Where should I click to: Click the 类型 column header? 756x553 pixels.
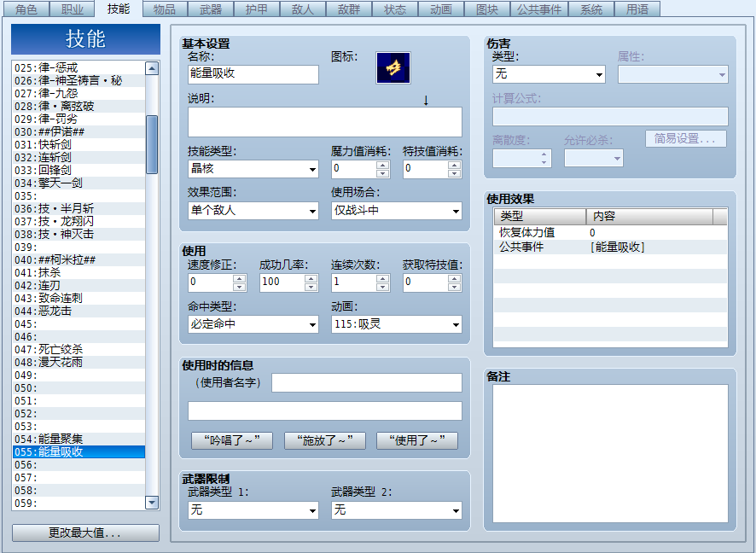[x=540, y=217]
